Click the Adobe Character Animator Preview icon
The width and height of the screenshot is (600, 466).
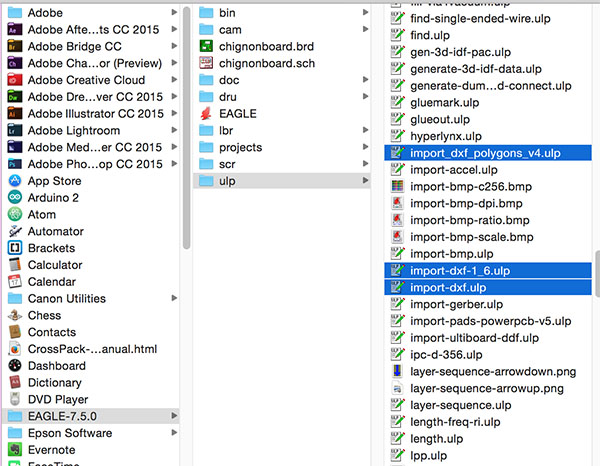(x=15, y=63)
